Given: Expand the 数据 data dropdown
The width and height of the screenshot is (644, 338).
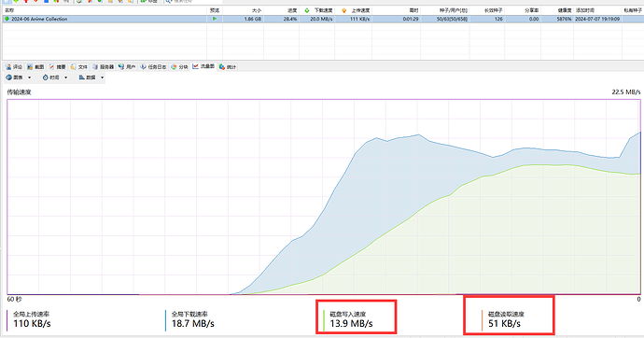Looking at the screenshot, I should click(91, 77).
